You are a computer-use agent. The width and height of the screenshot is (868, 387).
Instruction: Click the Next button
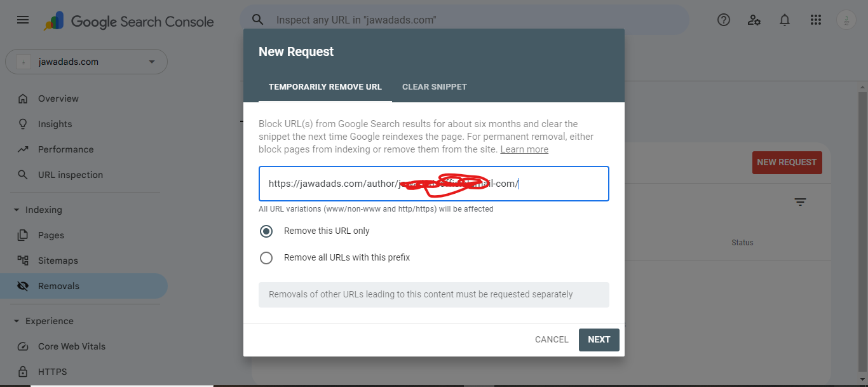(599, 339)
